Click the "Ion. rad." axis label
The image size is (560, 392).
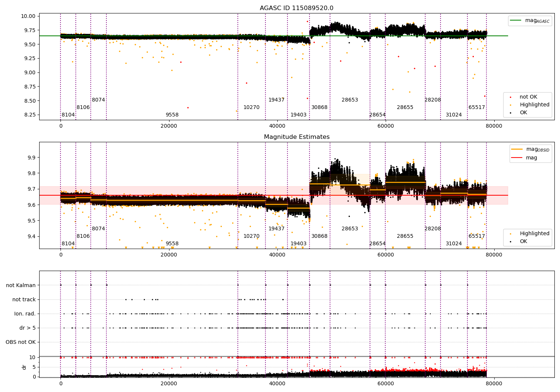pyautogui.click(x=25, y=314)
